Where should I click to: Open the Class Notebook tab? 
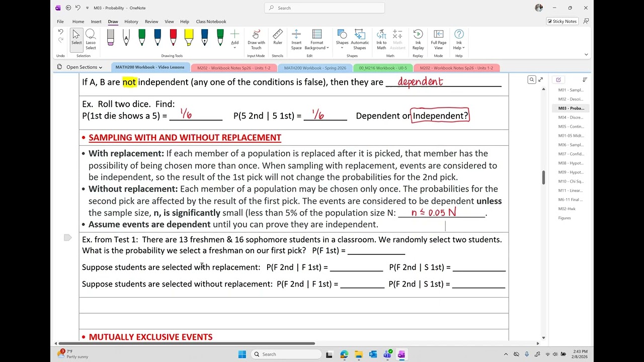(211, 22)
